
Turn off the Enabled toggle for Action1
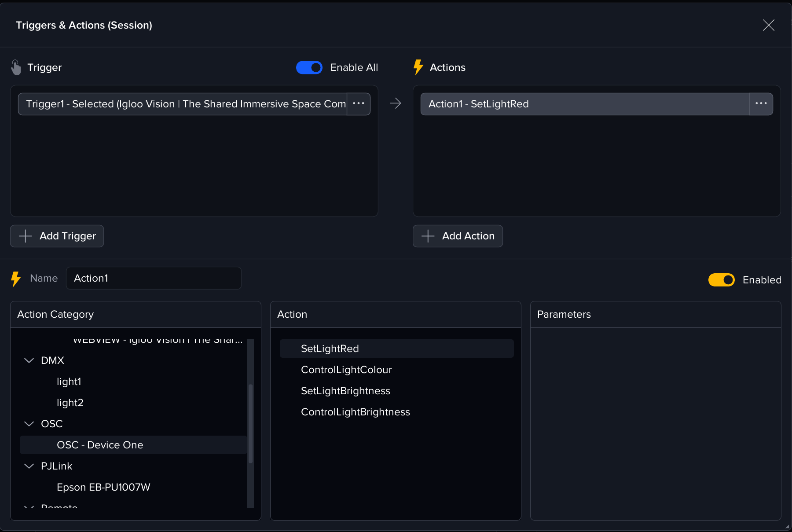click(721, 280)
